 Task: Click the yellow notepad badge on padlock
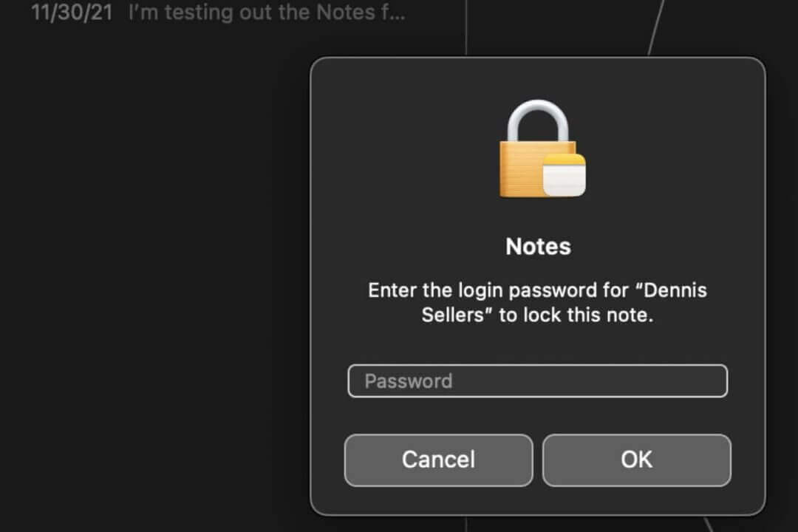563,174
